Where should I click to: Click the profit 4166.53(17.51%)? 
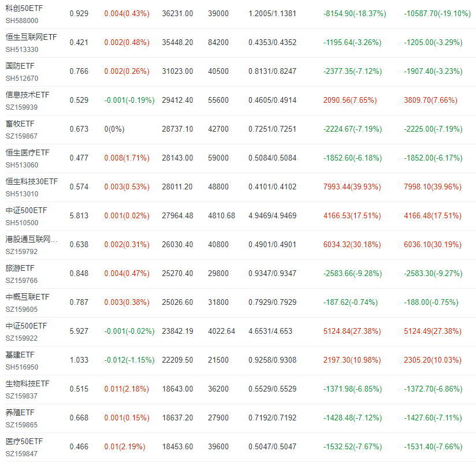352,215
